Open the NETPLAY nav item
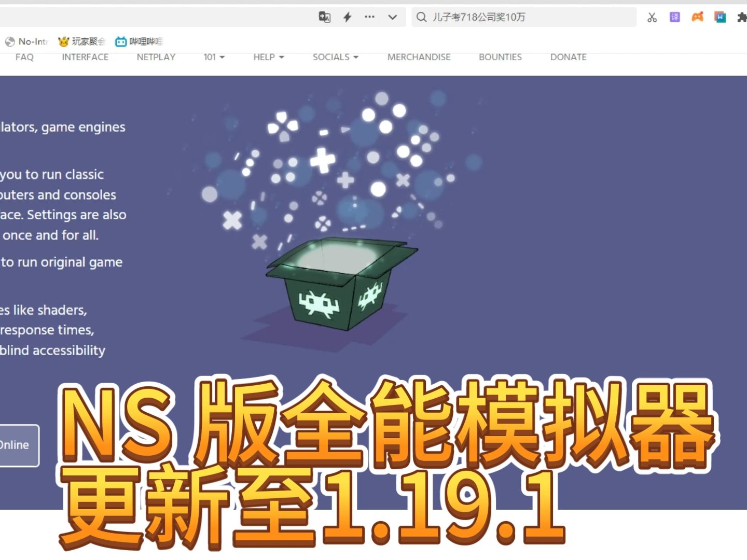Screen dimensions: 747x560 [x=156, y=57]
